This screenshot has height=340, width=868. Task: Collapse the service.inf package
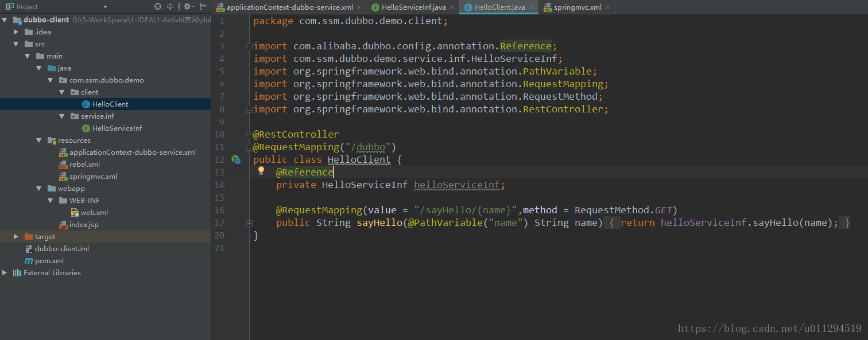tap(61, 116)
